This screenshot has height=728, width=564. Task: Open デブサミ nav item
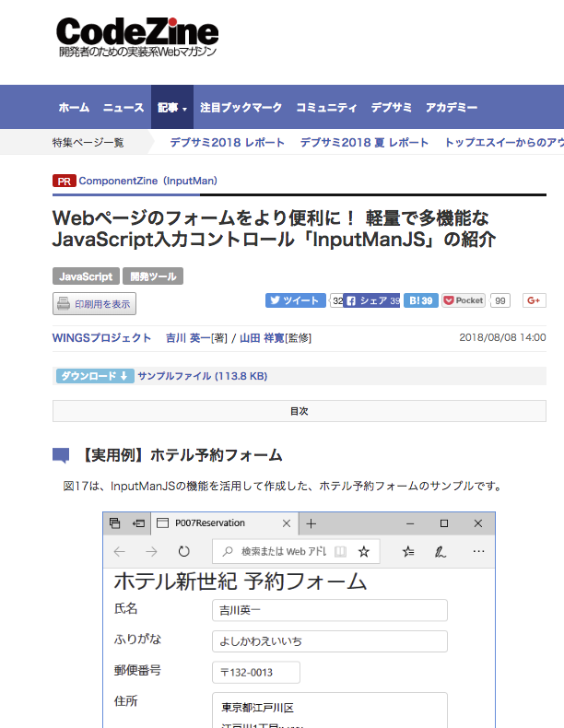tap(391, 108)
